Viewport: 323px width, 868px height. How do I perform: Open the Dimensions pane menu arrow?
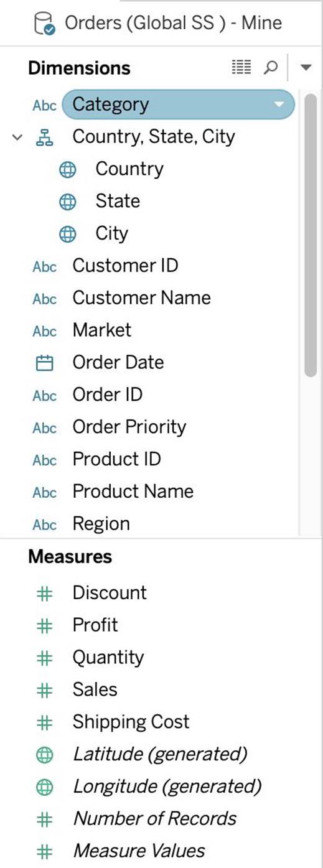coord(305,67)
